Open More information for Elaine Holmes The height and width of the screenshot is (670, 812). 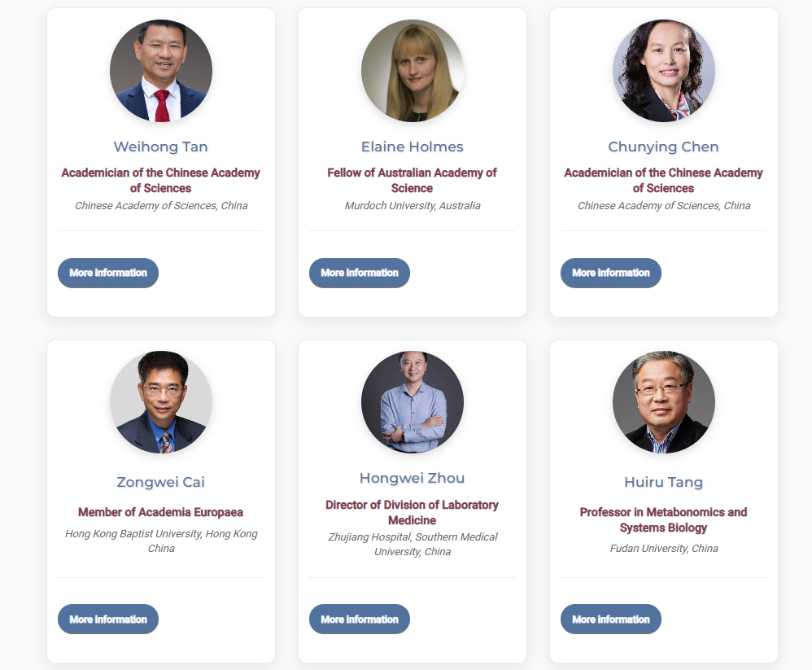tap(360, 273)
